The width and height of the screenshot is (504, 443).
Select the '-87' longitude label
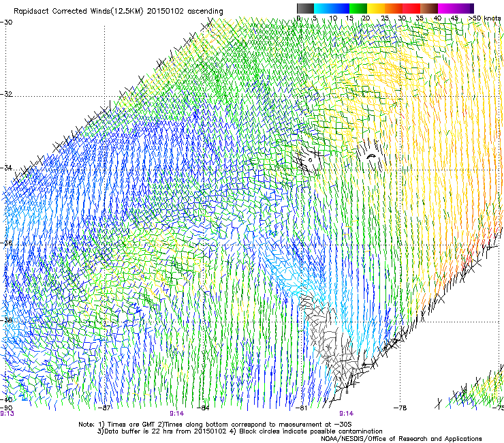pyautogui.click(x=104, y=408)
